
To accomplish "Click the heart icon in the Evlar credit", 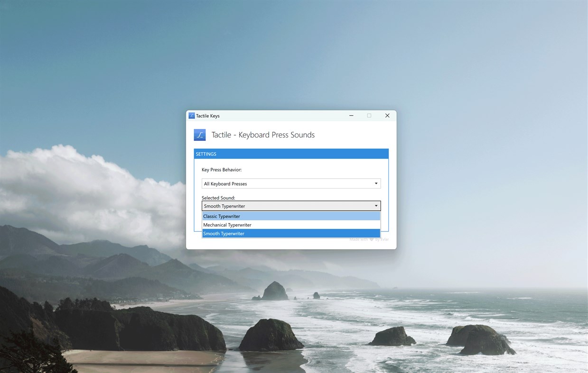I will tap(371, 239).
